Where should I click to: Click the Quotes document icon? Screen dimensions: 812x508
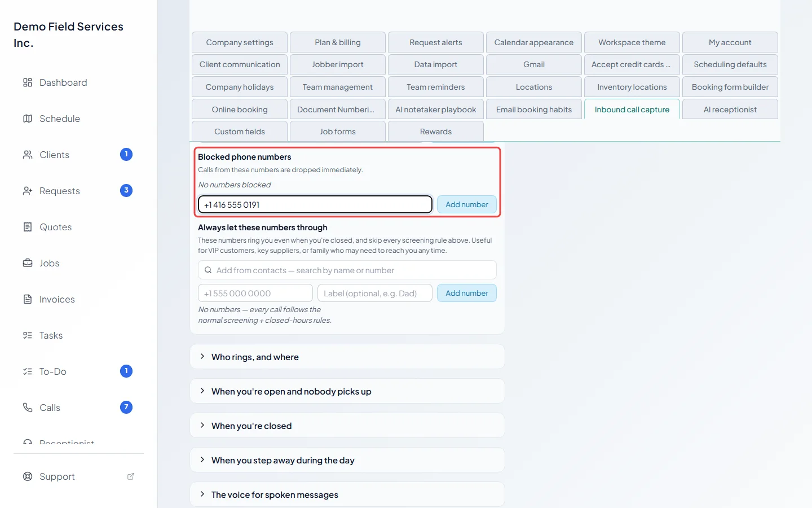point(28,227)
